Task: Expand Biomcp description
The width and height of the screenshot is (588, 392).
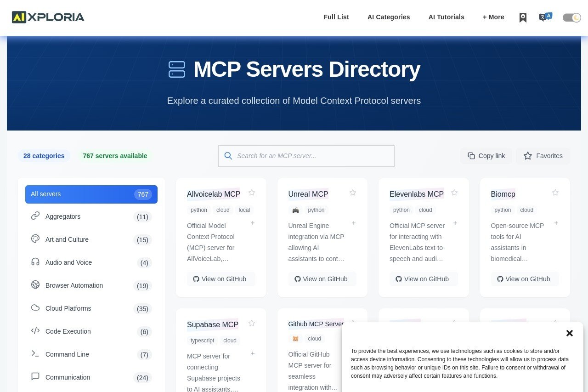Action: pyautogui.click(x=556, y=223)
